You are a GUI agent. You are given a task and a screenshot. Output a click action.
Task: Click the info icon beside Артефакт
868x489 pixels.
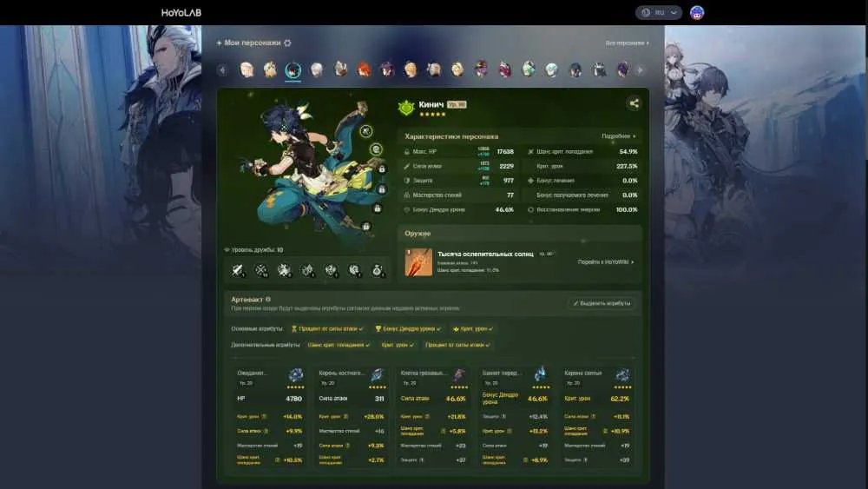click(x=268, y=299)
